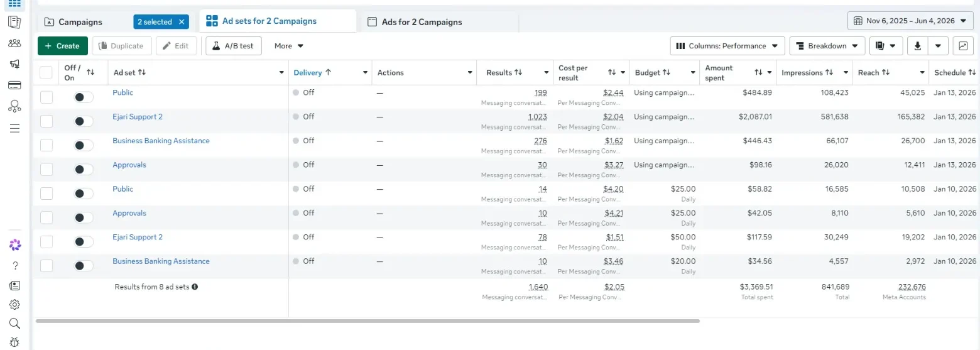Viewport: 980px width, 350px height.
Task: Click the green Create button
Action: tap(63, 46)
